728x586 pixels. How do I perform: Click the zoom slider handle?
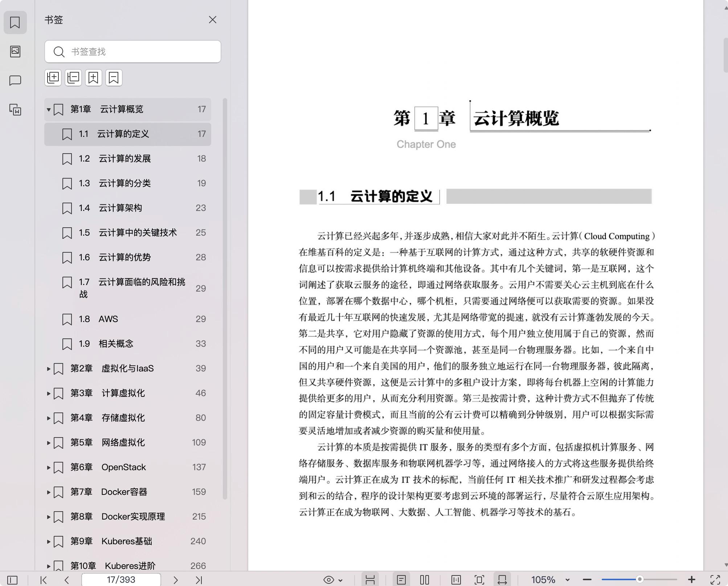coord(640,579)
